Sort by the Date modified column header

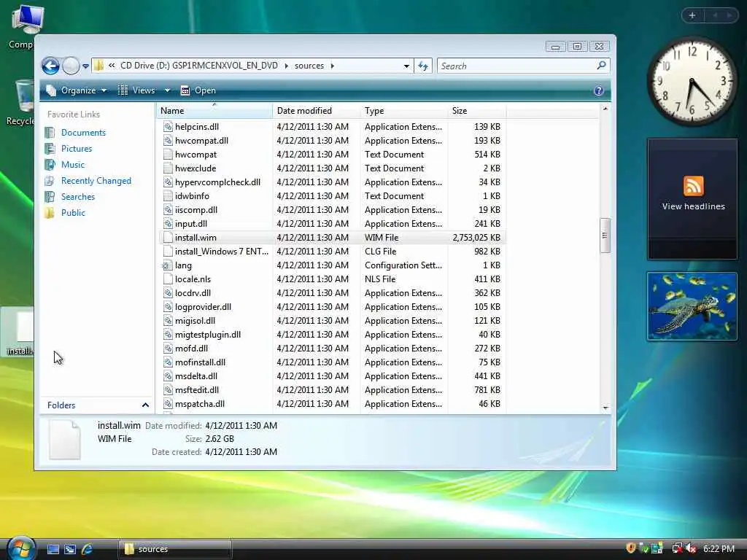[x=317, y=111]
